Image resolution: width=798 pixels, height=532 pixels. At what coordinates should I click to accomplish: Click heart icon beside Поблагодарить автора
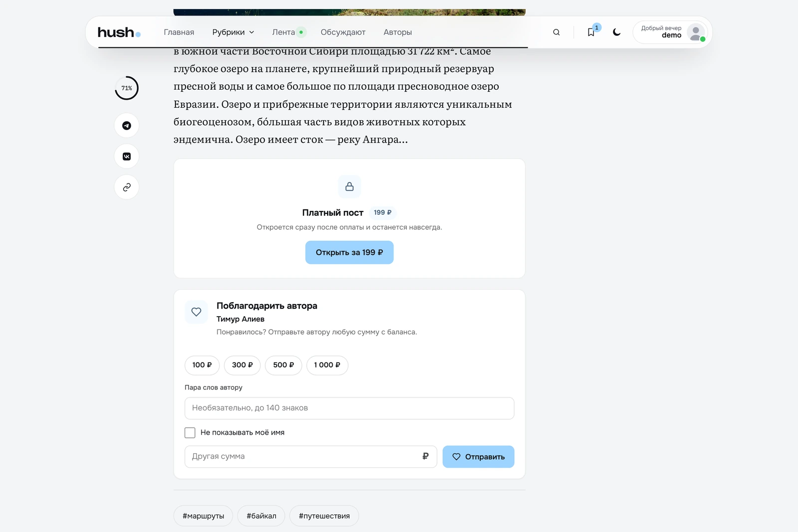197,312
